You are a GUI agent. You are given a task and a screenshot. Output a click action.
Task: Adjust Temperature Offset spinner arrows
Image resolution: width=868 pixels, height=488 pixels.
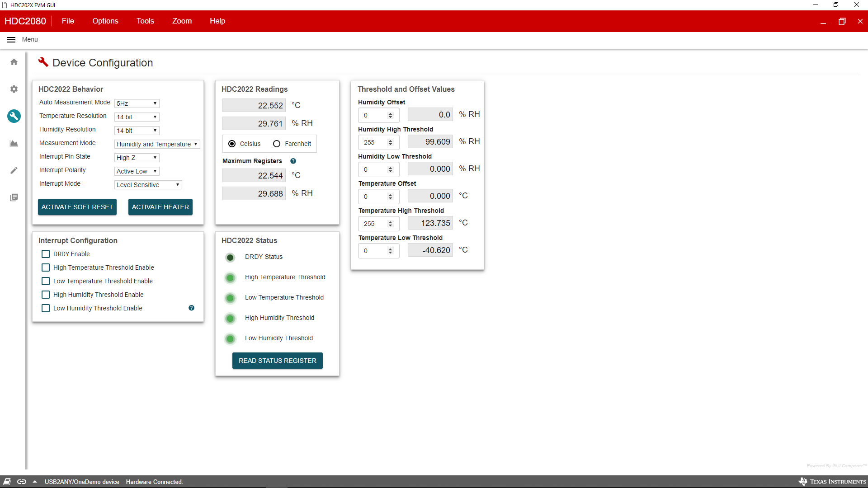point(390,197)
